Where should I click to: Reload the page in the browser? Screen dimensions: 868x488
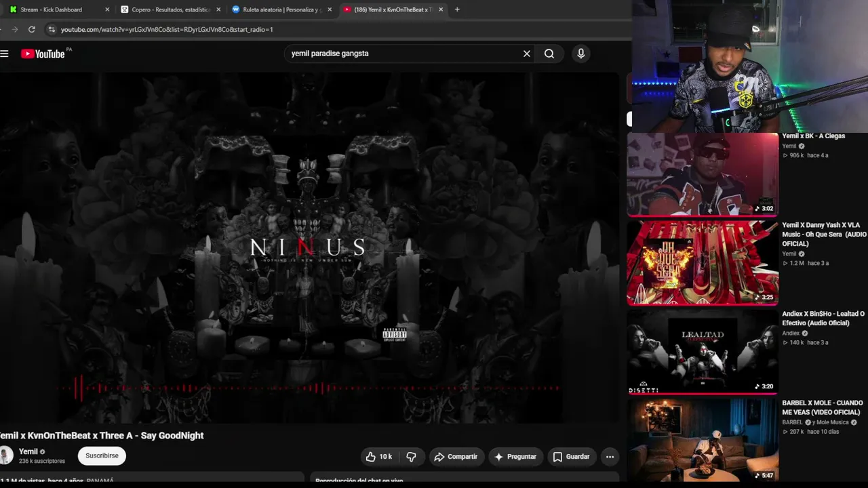32,29
